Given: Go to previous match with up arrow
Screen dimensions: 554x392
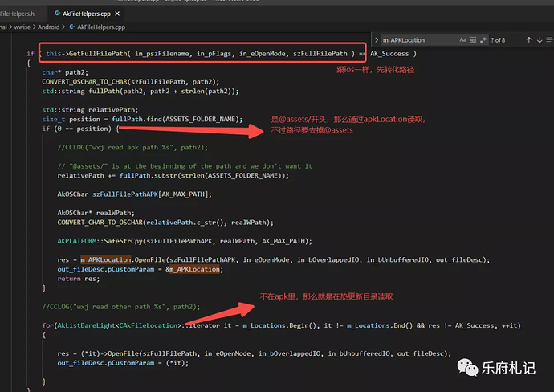Looking at the screenshot, I should (528, 40).
